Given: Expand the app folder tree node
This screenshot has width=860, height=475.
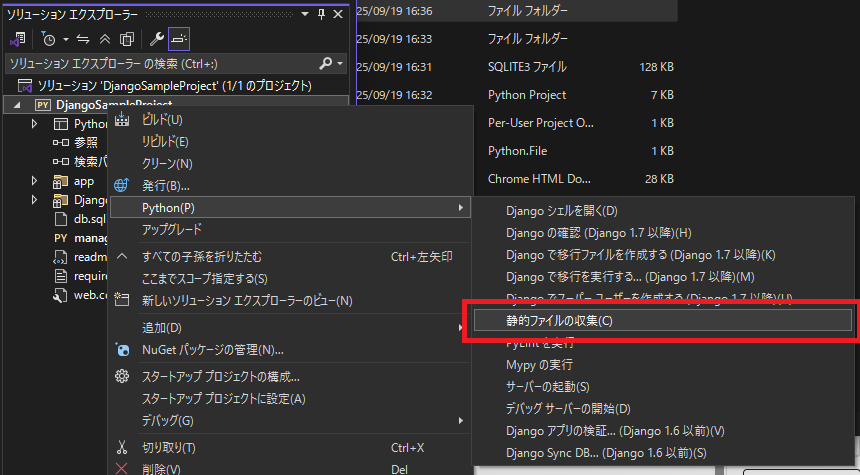Looking at the screenshot, I should click(34, 181).
